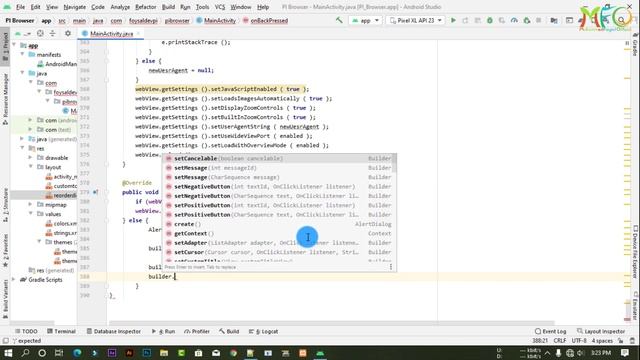
Task: Open the project panel settings gear
Action: (68, 33)
